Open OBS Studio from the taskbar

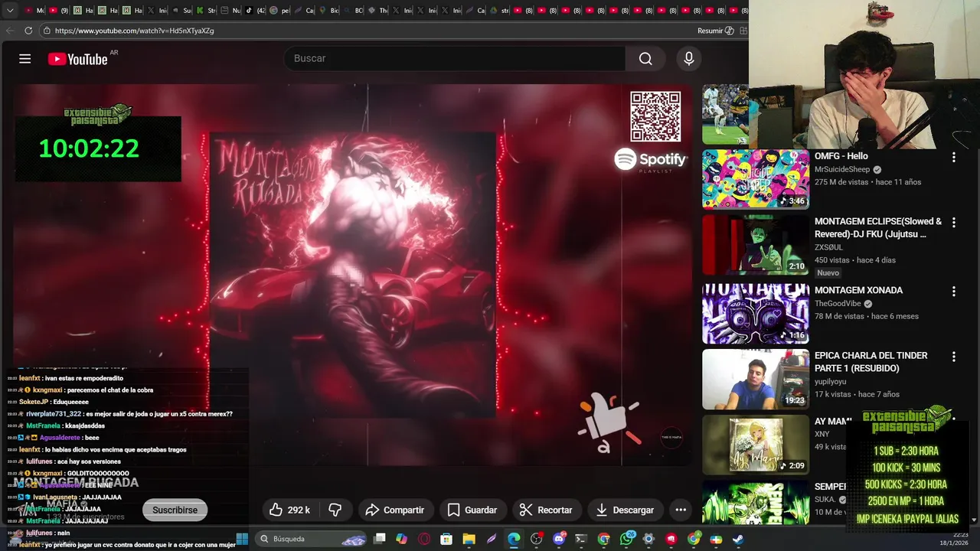point(537,539)
